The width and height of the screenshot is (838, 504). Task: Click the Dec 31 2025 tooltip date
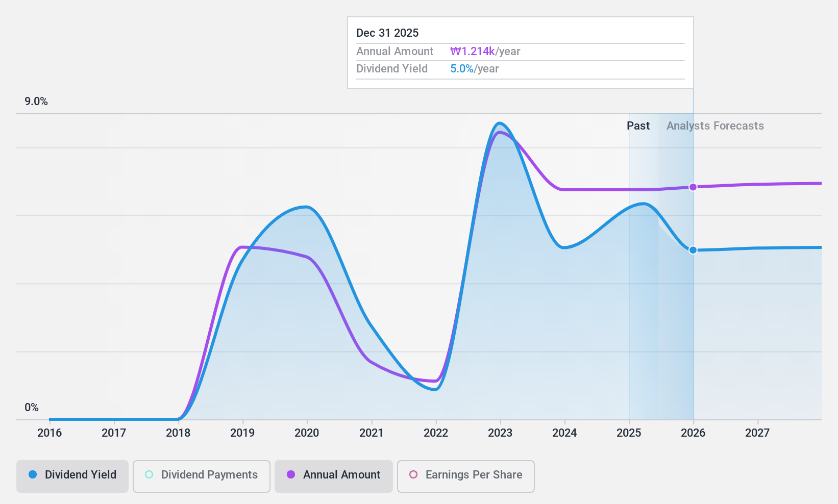(x=387, y=33)
